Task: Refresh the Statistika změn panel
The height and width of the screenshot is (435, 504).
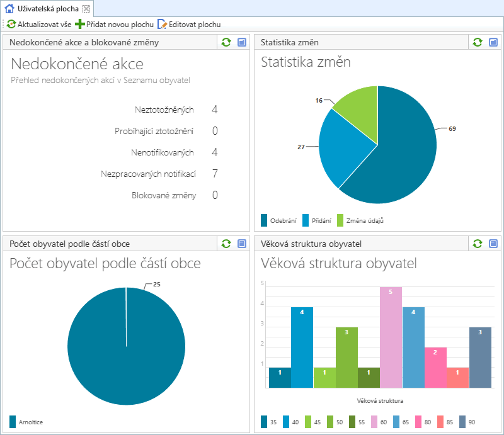Action: [478, 42]
